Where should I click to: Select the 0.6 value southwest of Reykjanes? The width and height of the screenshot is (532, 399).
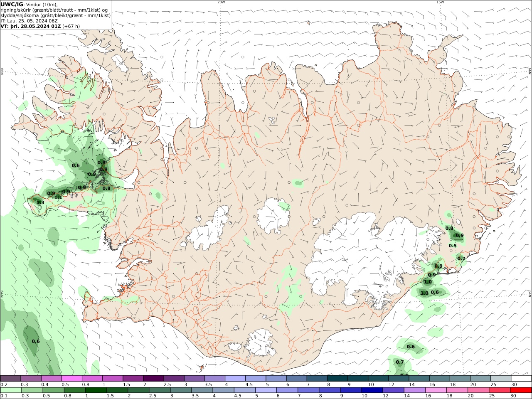[36, 341]
